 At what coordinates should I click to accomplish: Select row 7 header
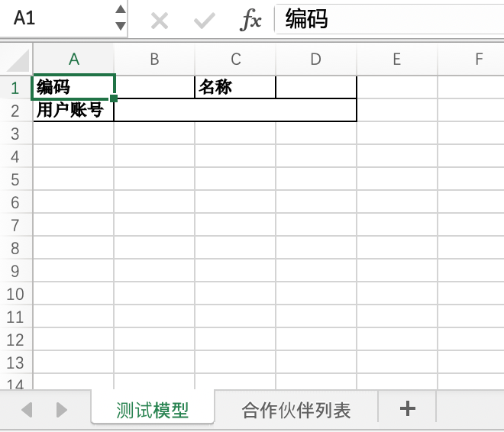click(16, 225)
